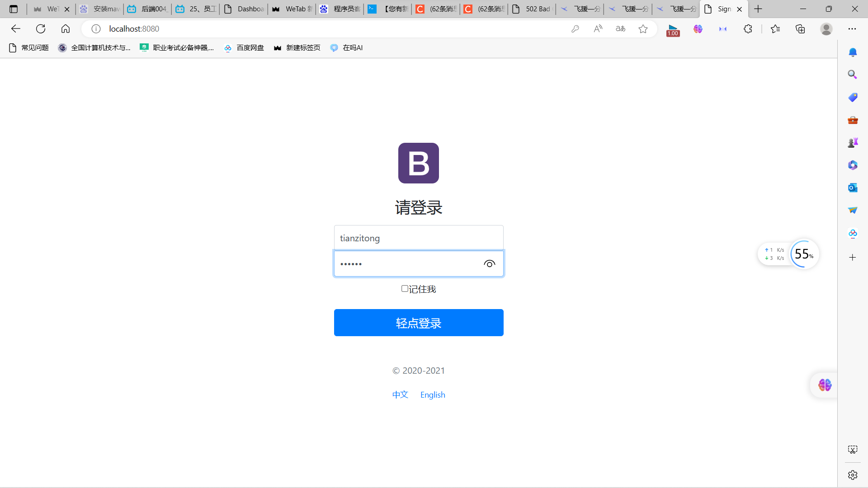
Task: Switch to the WeTab 新 tab
Action: (x=292, y=9)
